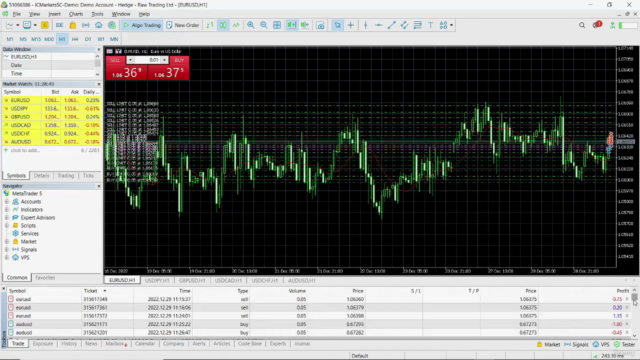Click the yellow shopping bag Market icon
Screen dimensions: 640x360
(x=73, y=25)
